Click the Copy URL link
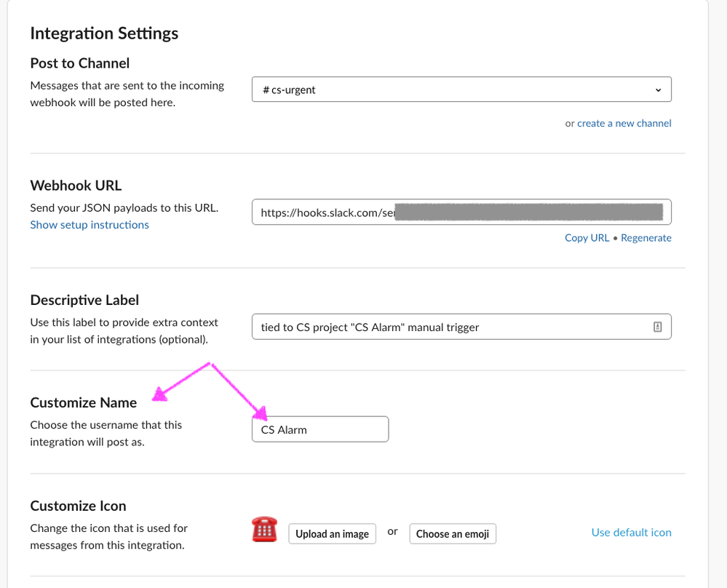Image resolution: width=727 pixels, height=588 pixels. (587, 238)
